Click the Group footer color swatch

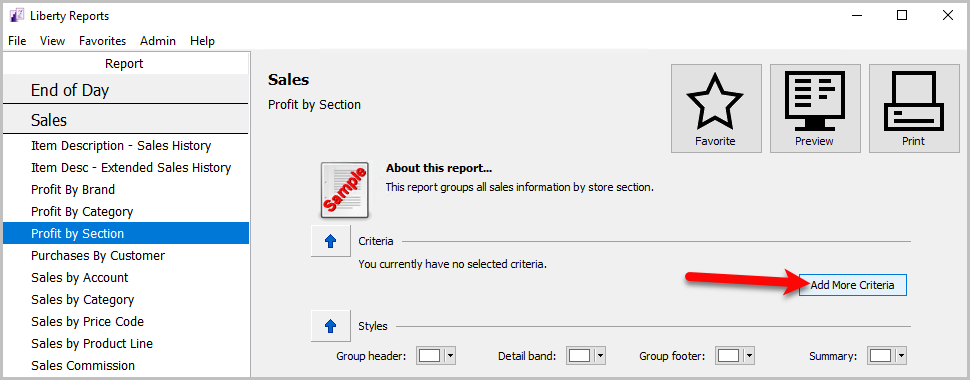tap(729, 356)
